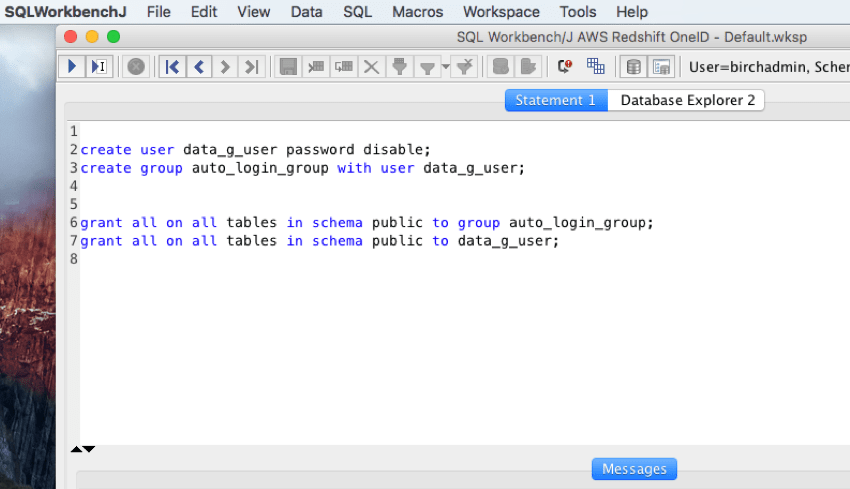Toggle the append results grid icon
The width and height of the screenshot is (850, 489).
595,66
